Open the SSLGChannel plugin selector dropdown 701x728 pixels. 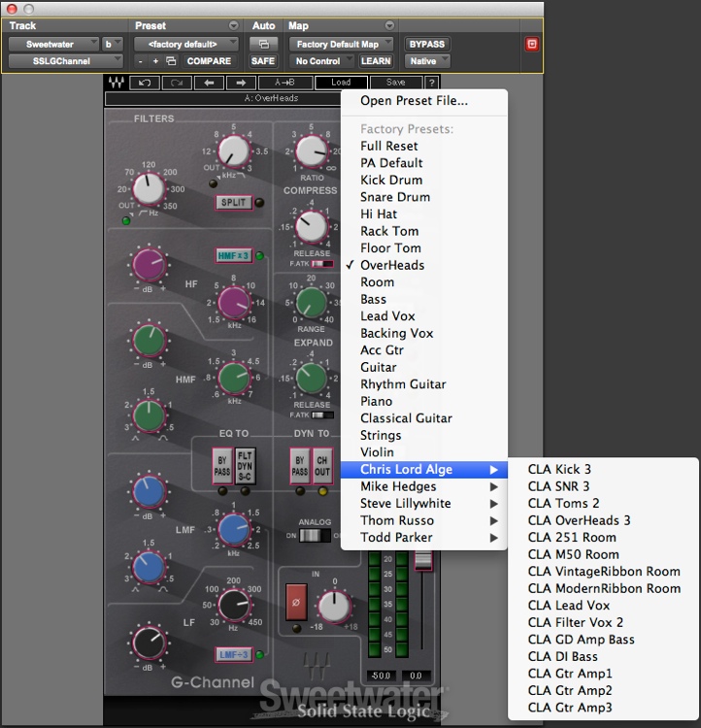(65, 61)
